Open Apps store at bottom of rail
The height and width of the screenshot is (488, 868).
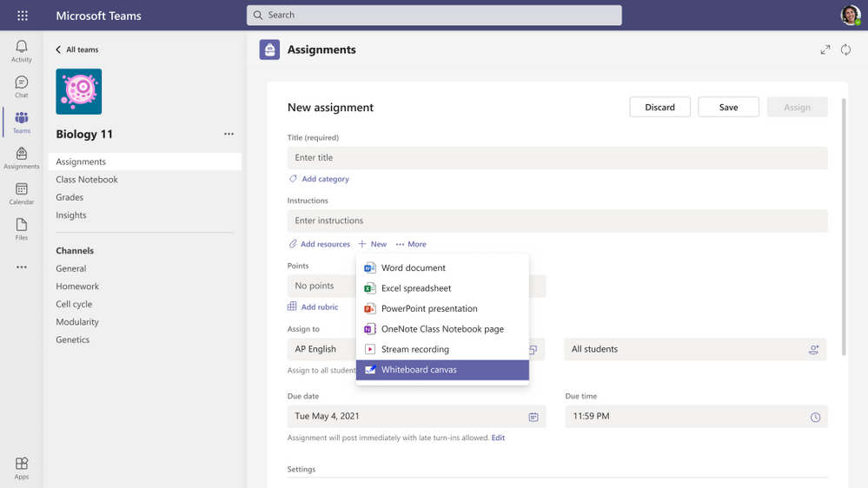(22, 468)
